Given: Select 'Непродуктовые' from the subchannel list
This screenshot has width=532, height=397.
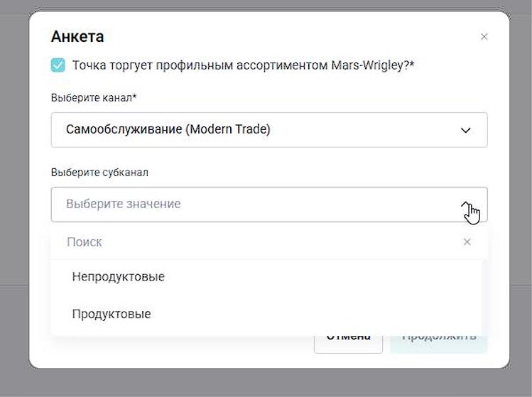Looking at the screenshot, I should (x=119, y=277).
